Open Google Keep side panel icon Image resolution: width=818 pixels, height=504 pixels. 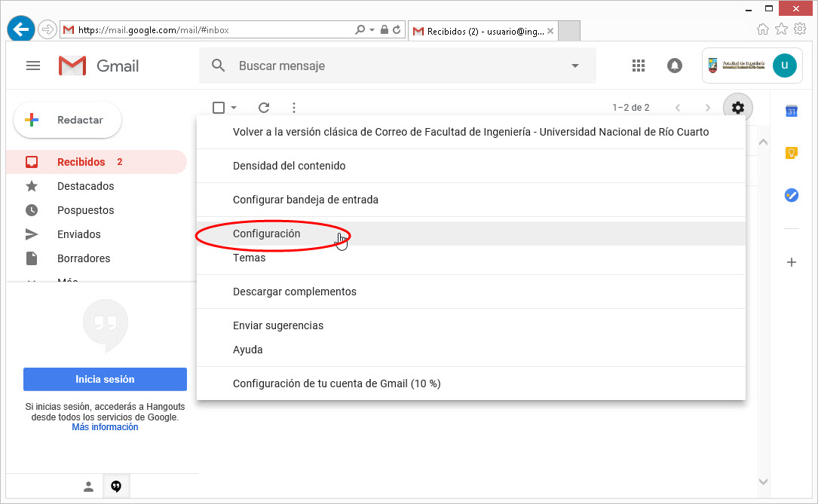(x=792, y=153)
